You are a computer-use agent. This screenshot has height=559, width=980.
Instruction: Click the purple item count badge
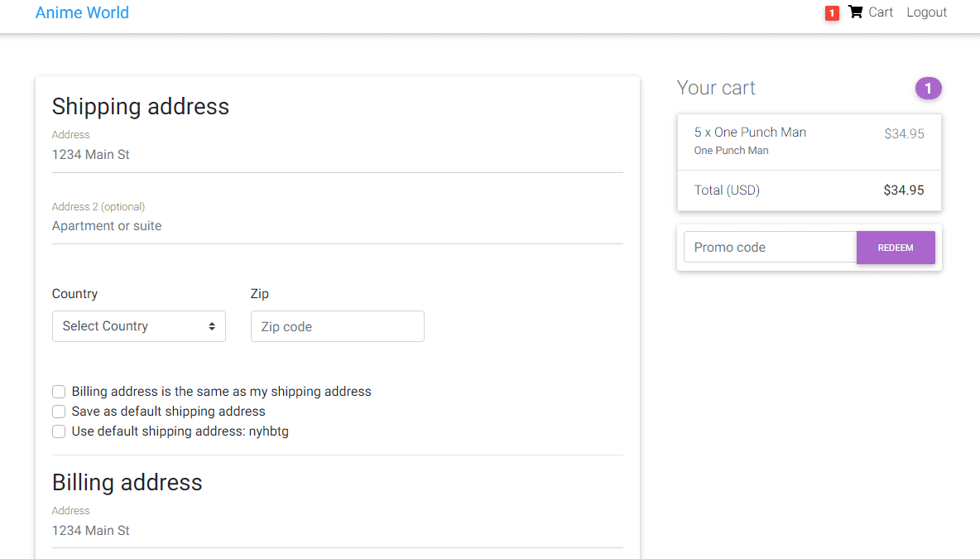click(x=928, y=88)
